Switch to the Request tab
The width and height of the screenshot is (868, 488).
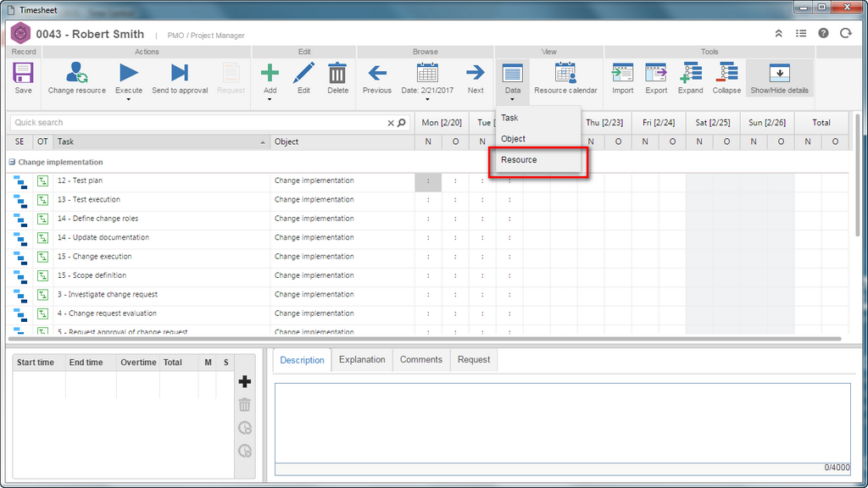pyautogui.click(x=474, y=359)
